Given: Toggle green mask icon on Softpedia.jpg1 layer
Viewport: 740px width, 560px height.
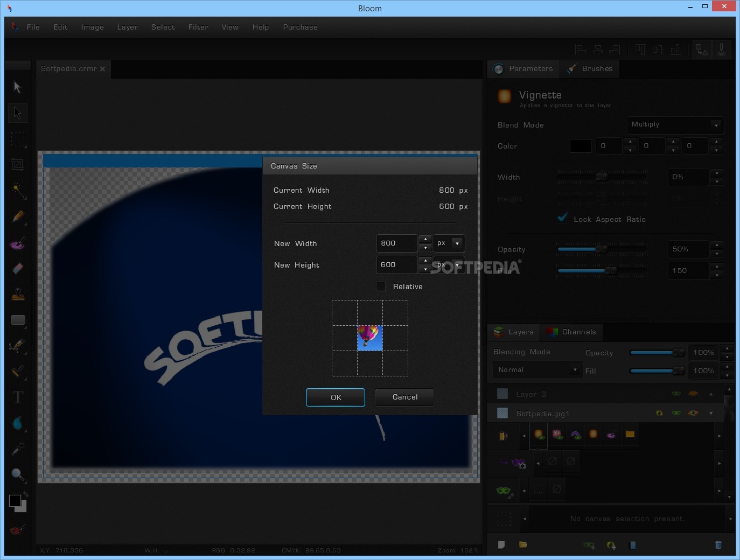Looking at the screenshot, I should (x=676, y=413).
